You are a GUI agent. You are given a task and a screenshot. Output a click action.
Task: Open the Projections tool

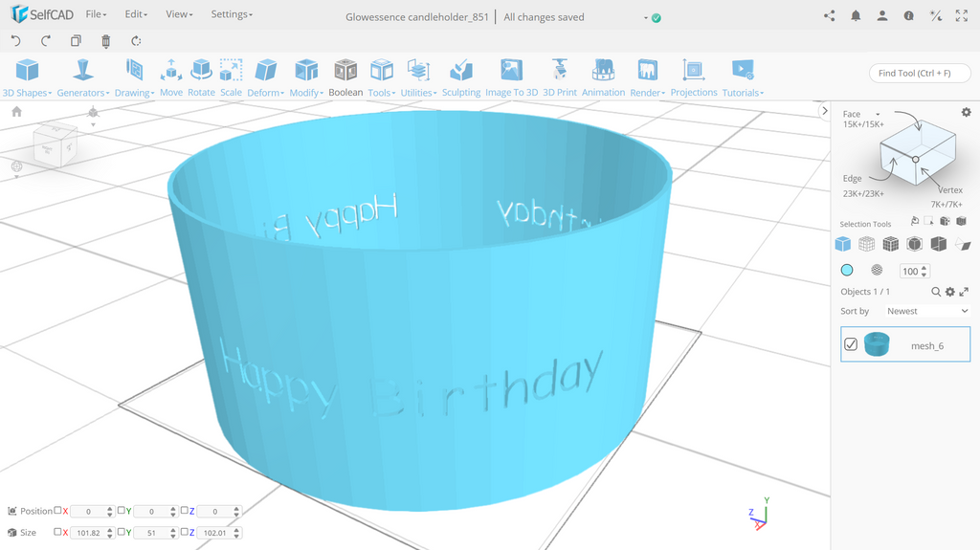click(694, 77)
